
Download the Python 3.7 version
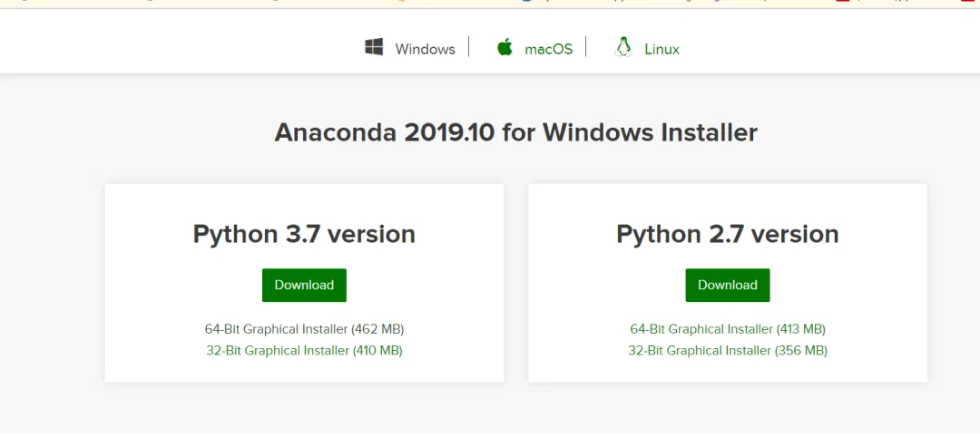pos(304,285)
